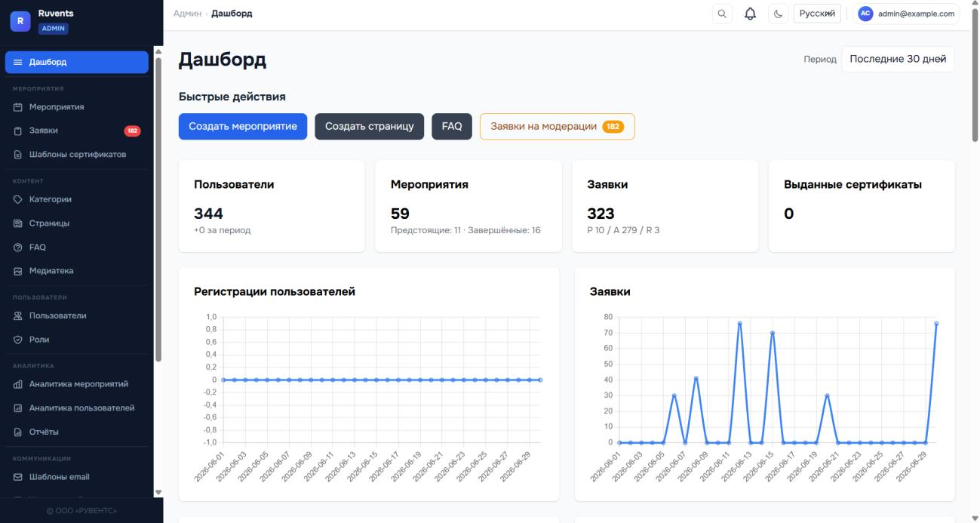
Task: Click the 70 peak point on 2026-06-15
Action: 773,333
